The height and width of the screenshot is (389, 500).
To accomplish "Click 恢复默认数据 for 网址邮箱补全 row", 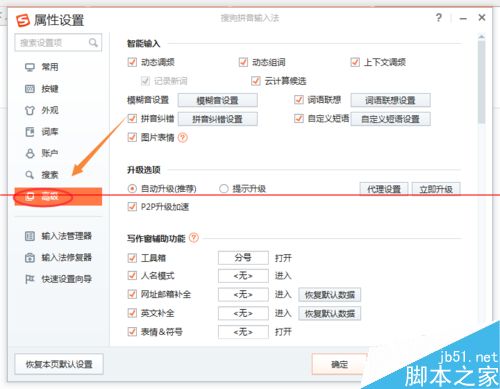I will [329, 295].
